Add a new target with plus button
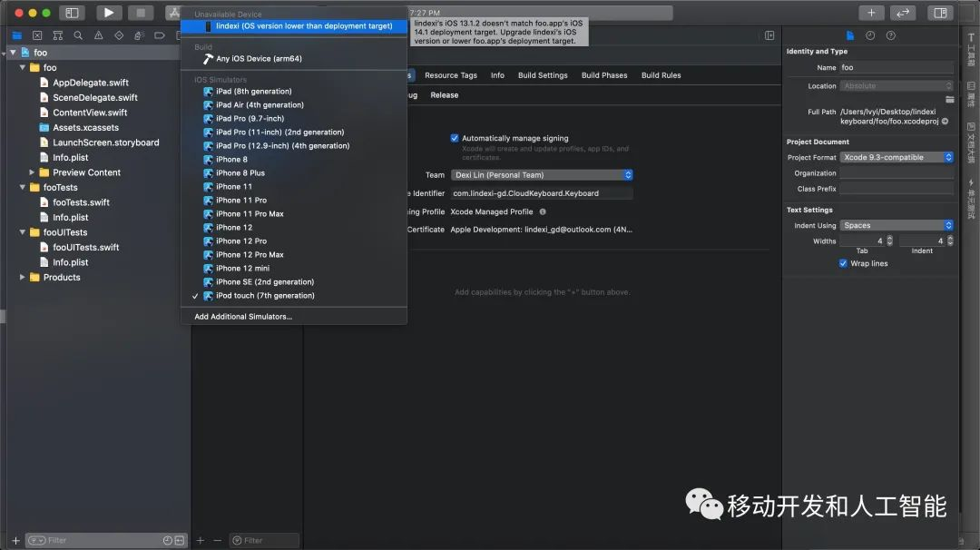 pyautogui.click(x=200, y=541)
